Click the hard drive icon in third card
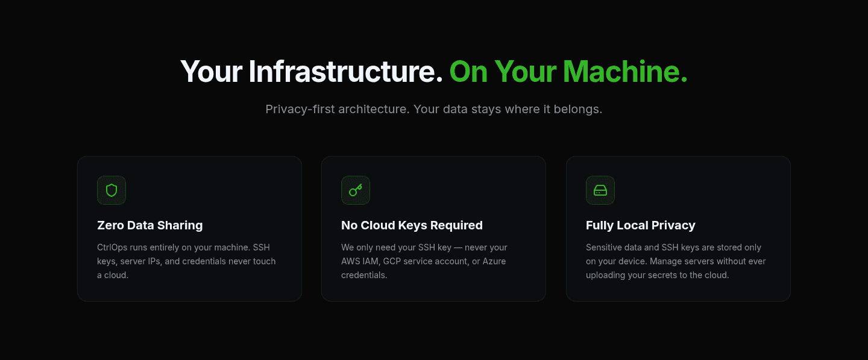The image size is (868, 360). (x=600, y=190)
